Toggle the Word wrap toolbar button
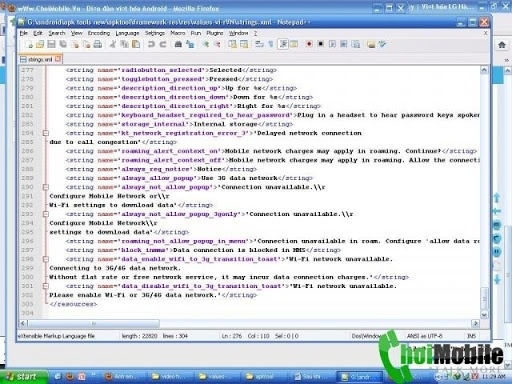Image resolution: width=512 pixels, height=384 pixels. pyautogui.click(x=259, y=44)
